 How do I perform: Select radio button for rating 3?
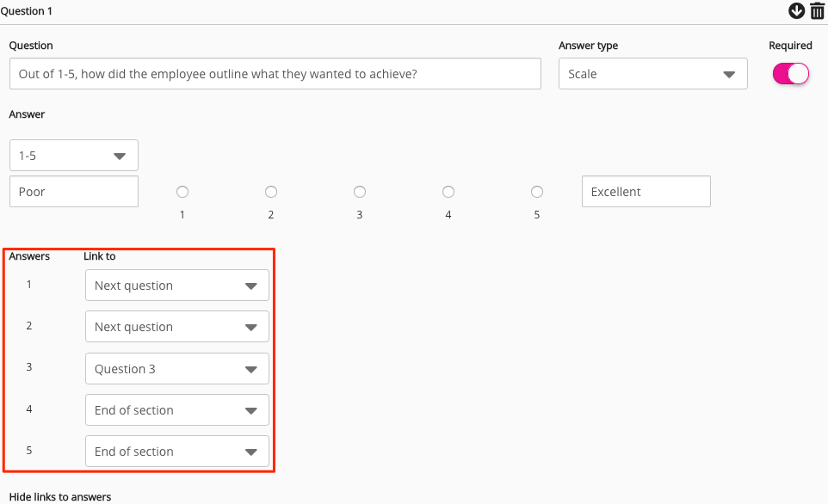(360, 192)
